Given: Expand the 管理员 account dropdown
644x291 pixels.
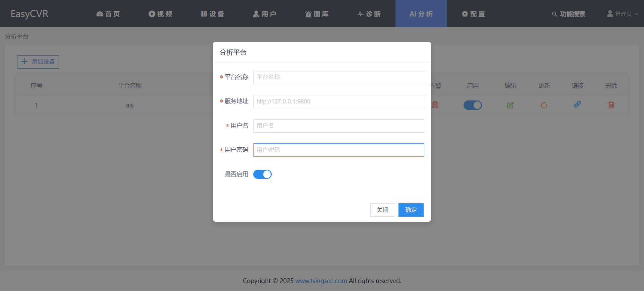Looking at the screenshot, I should click(x=623, y=14).
